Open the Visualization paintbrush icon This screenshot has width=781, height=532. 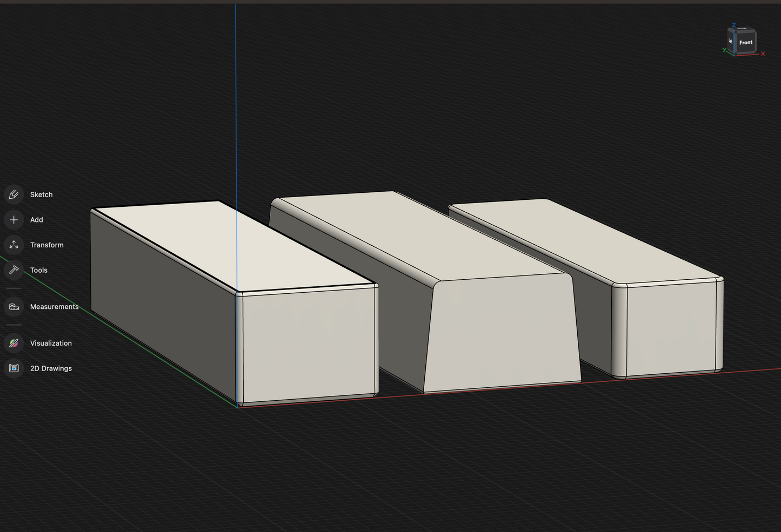click(14, 343)
